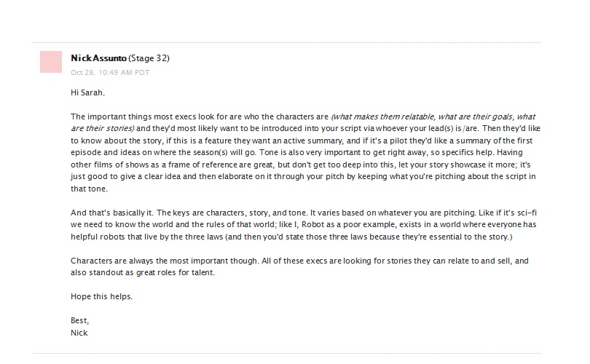The image size is (590, 364).
Task: Click "that tone." ending the first paragraph
Action: (89, 189)
